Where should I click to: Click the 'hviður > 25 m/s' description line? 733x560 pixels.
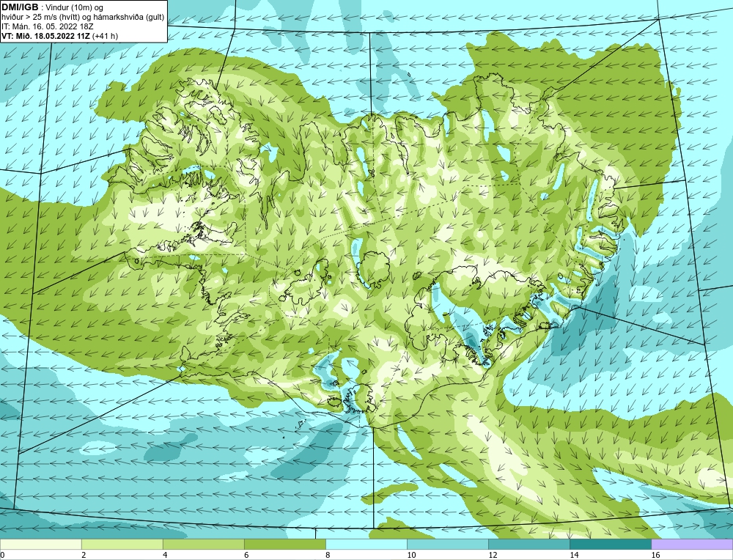tap(83, 18)
